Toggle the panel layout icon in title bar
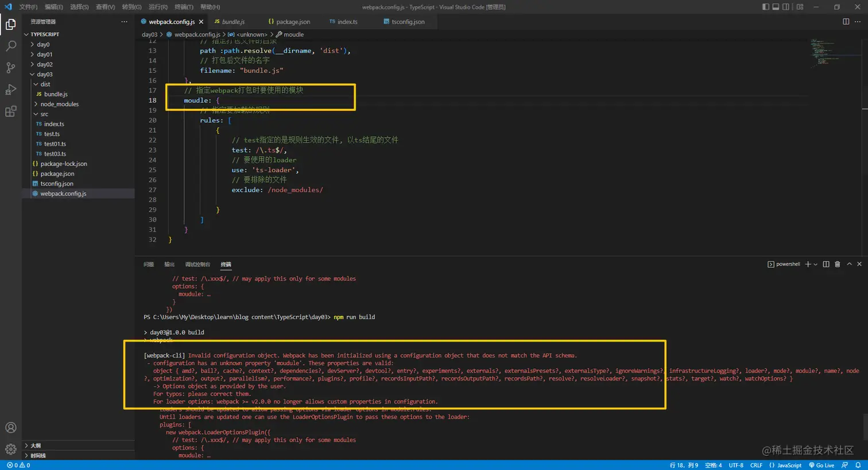This screenshot has width=868, height=470. pyautogui.click(x=776, y=7)
